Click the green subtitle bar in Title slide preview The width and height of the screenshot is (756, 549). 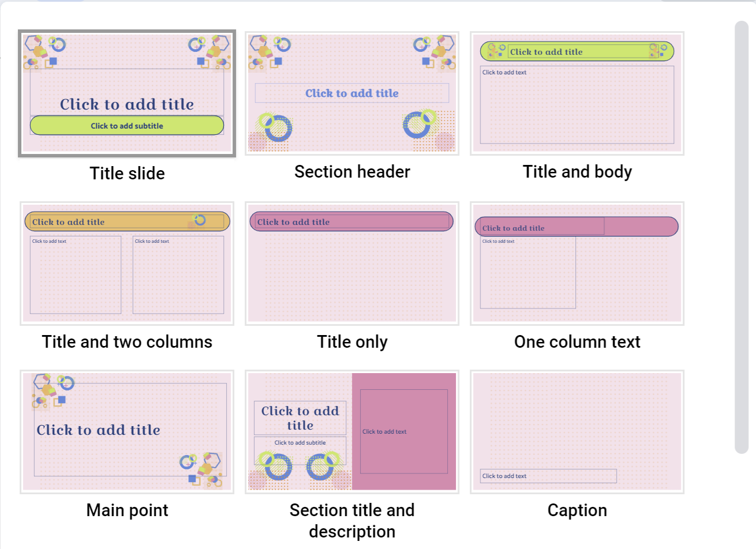pos(127,125)
